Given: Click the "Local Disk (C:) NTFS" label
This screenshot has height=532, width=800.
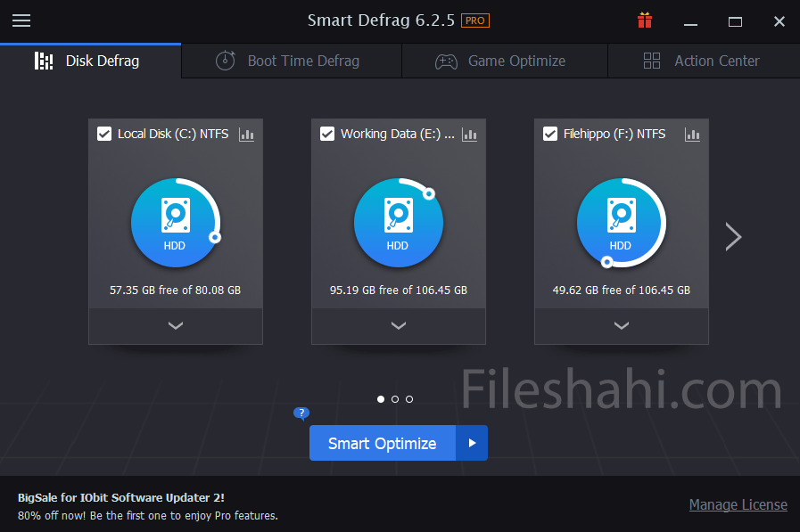Looking at the screenshot, I should tap(173, 134).
